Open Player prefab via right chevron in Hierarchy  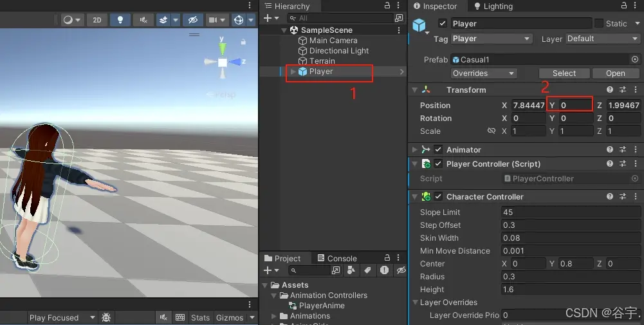(x=401, y=71)
